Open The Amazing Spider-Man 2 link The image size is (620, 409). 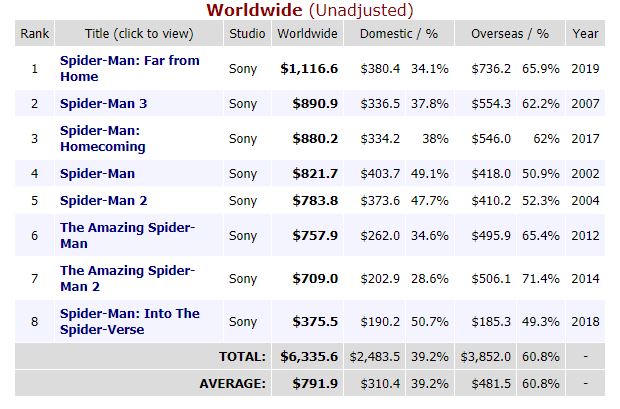(x=127, y=278)
